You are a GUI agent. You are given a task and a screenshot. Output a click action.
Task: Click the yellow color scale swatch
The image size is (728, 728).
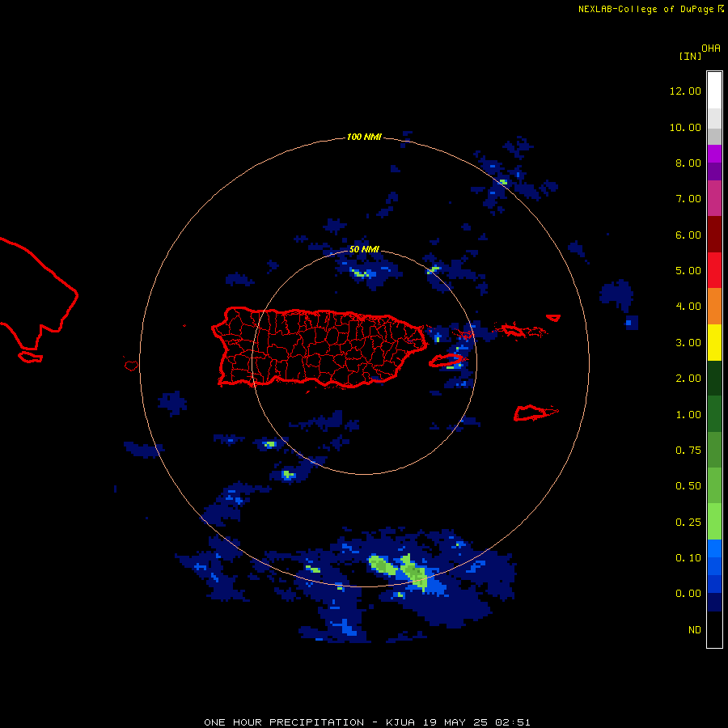pyautogui.click(x=714, y=342)
